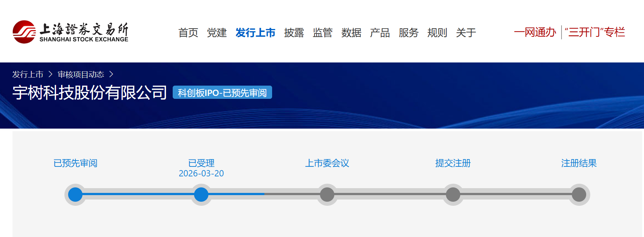Open the 服务 services menu
Viewport: 644px width, 237px height.
pyautogui.click(x=408, y=33)
